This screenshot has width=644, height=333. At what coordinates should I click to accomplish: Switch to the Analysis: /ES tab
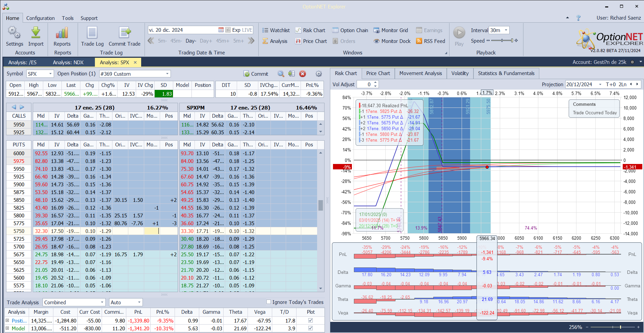click(22, 62)
